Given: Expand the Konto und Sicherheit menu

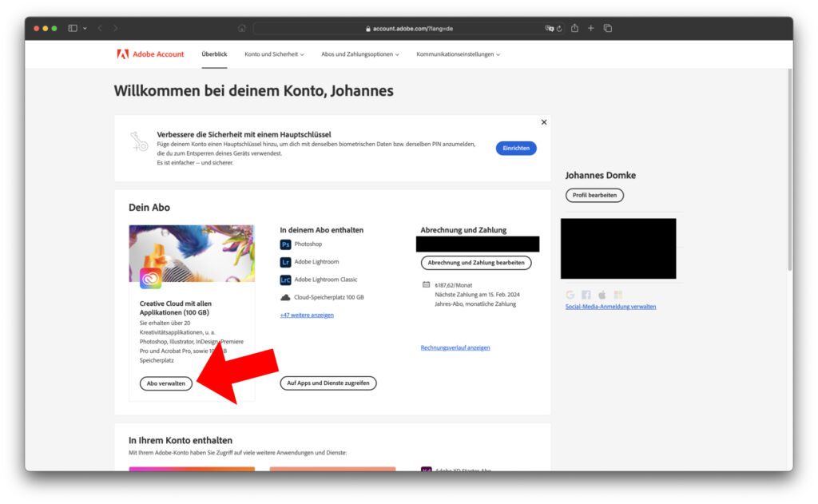Looking at the screenshot, I should tap(274, 54).
